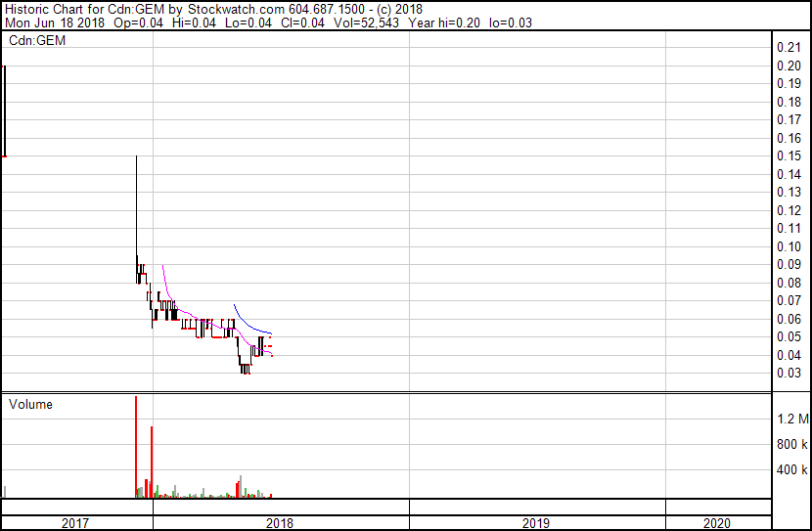Click the 0.03 price axis label
This screenshot has width=812, height=531.
pos(789,374)
